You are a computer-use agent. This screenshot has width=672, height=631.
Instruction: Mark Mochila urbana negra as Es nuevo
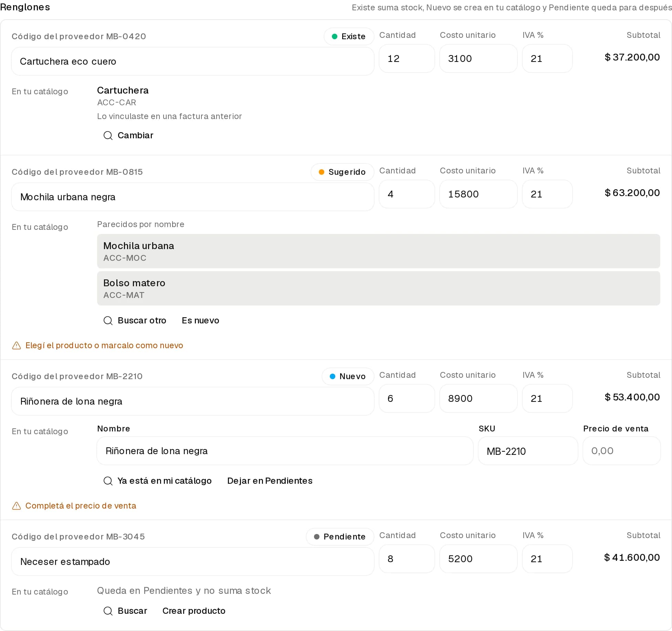click(x=200, y=320)
